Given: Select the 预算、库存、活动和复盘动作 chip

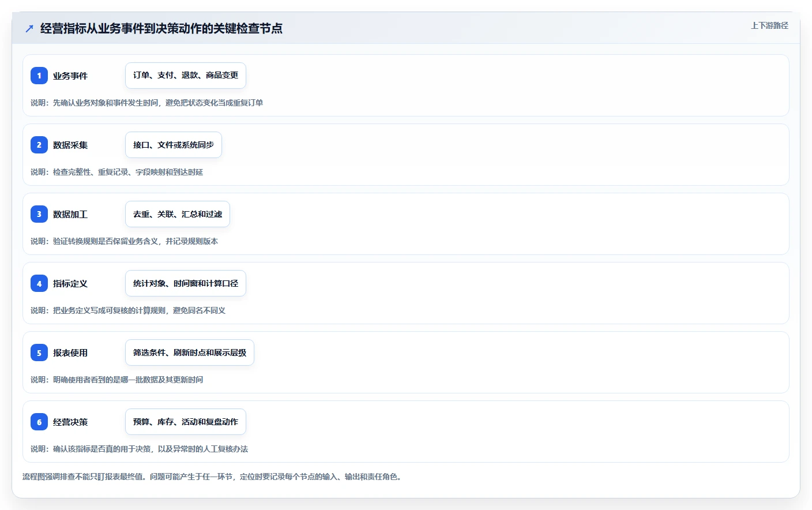Looking at the screenshot, I should (x=186, y=422).
